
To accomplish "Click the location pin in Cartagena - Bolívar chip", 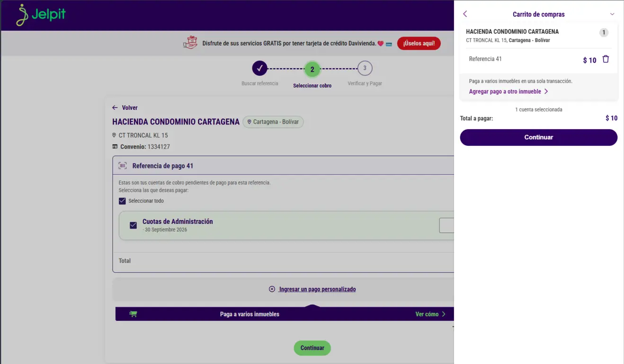I will point(249,122).
